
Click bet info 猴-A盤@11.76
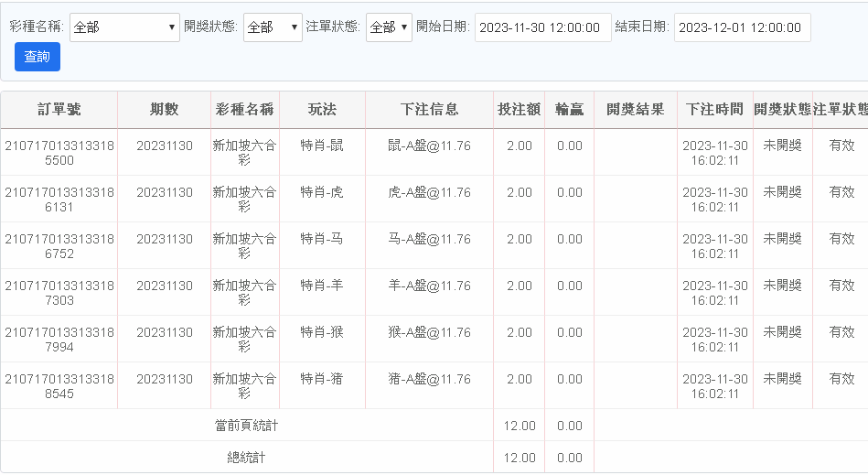[429, 332]
